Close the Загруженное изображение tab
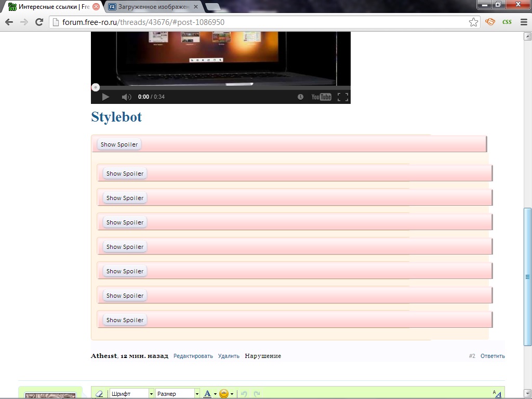532x399 pixels. [196, 7]
